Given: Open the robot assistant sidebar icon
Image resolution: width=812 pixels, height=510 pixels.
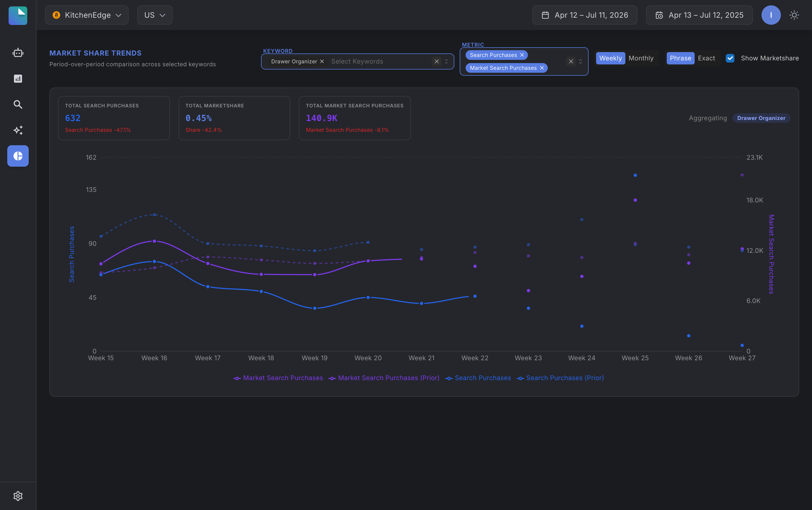Looking at the screenshot, I should click(x=18, y=53).
